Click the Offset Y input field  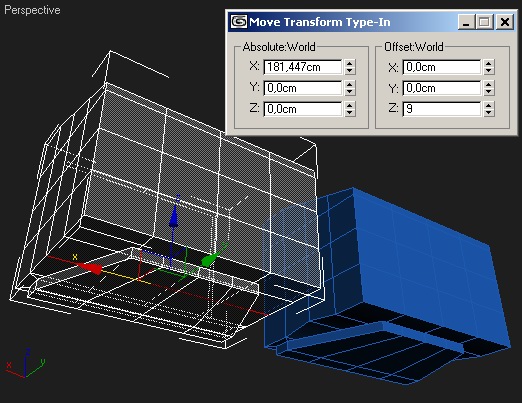pos(442,88)
